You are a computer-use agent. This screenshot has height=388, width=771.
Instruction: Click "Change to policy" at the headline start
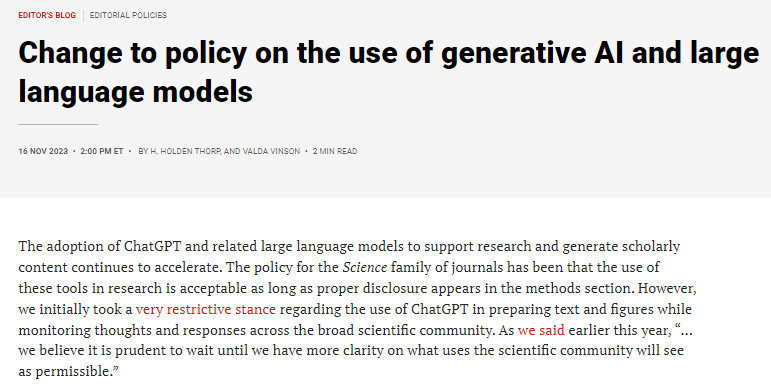pyautogui.click(x=133, y=53)
